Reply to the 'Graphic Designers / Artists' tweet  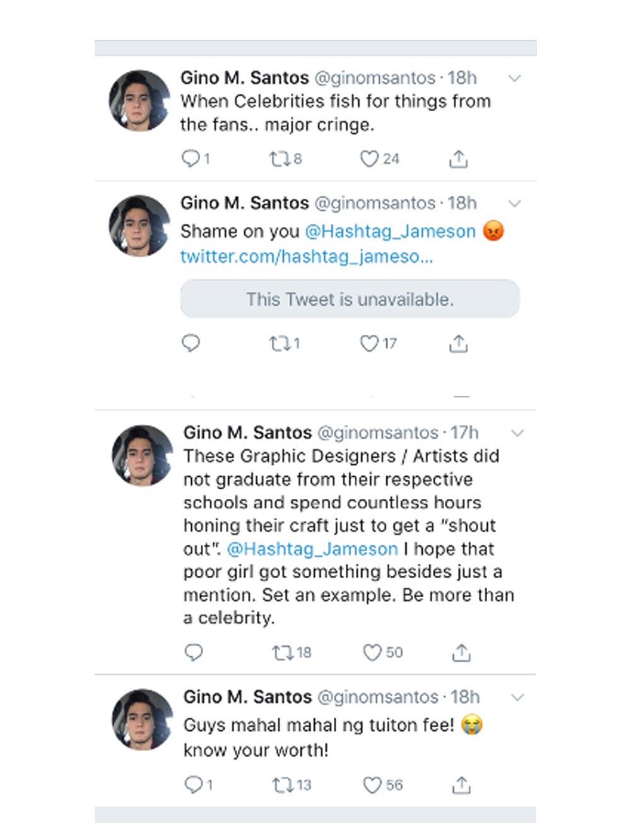[193, 652]
